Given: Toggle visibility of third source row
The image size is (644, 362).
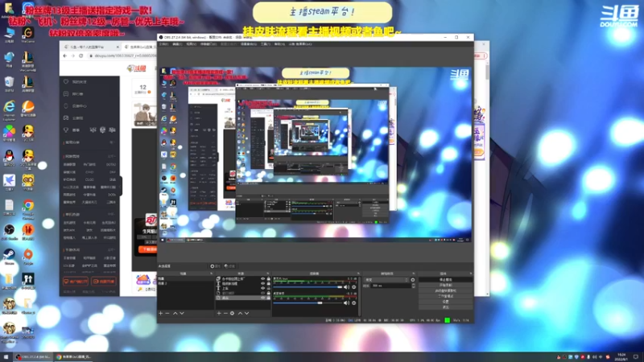Looking at the screenshot, I should pyautogui.click(x=263, y=289).
